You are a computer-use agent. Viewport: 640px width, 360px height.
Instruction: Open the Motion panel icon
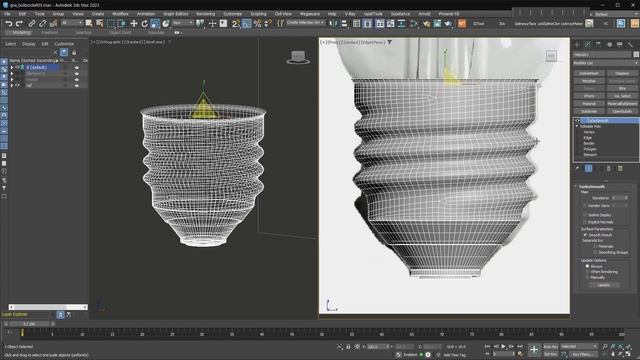click(609, 44)
